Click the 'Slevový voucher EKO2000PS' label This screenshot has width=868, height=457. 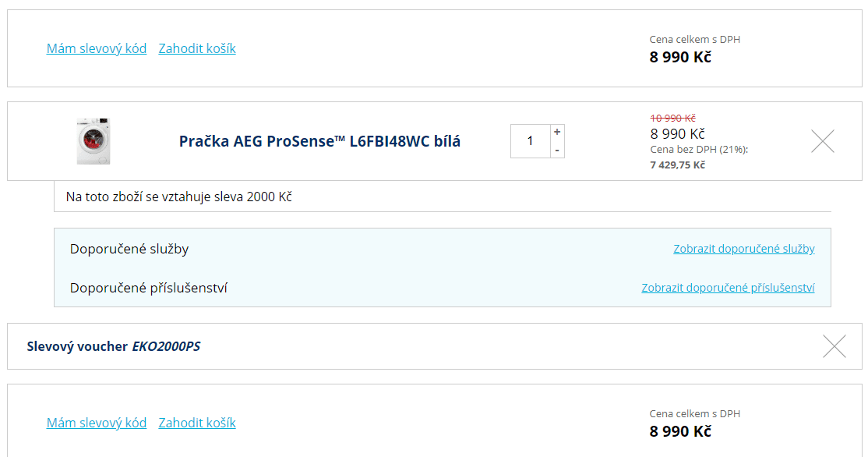(114, 346)
